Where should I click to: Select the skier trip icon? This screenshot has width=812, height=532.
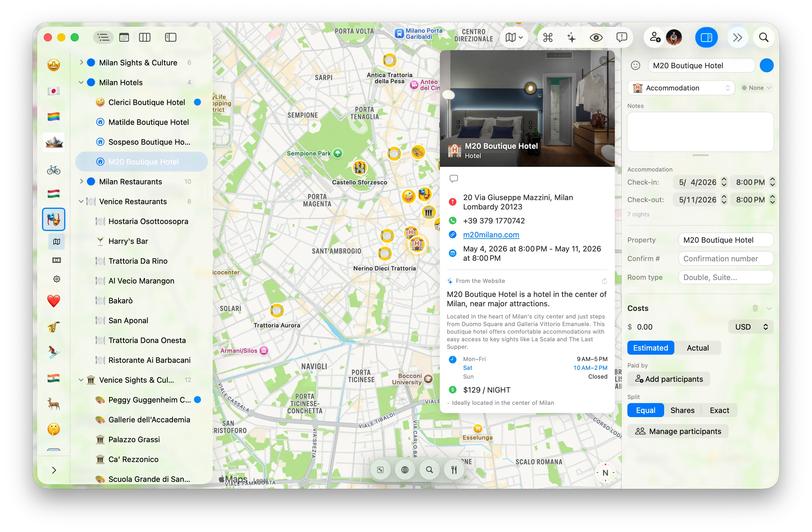[x=54, y=352]
